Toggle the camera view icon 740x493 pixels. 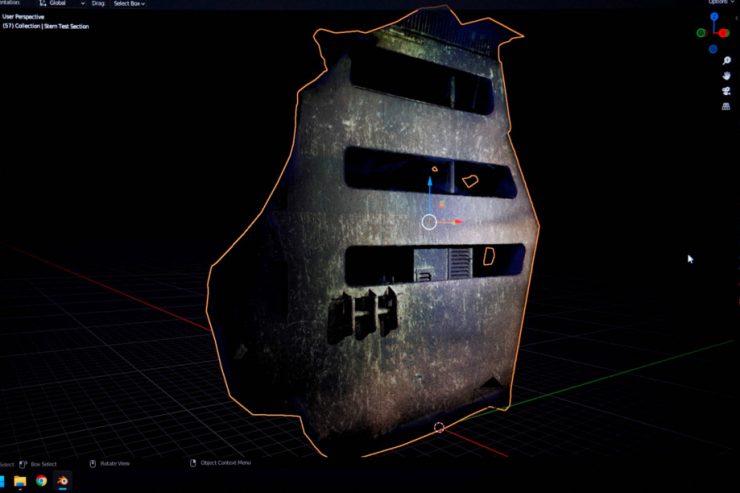(726, 91)
